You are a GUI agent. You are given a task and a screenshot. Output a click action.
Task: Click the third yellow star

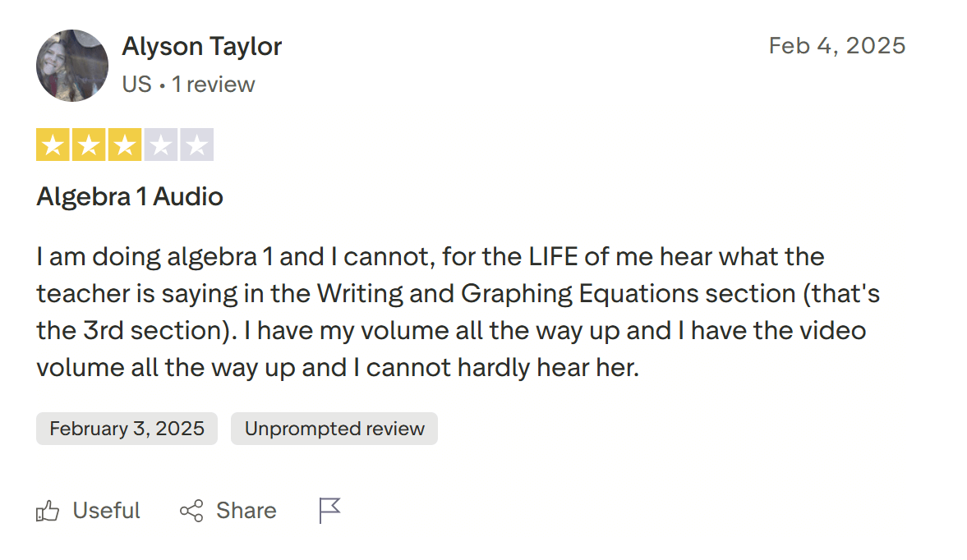[124, 145]
